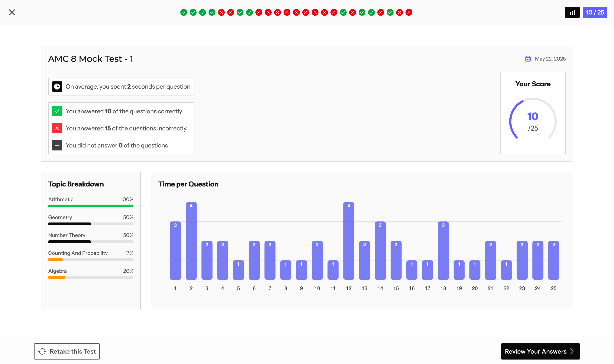
Task: Click the bar for question 25 time
Action: click(554, 260)
